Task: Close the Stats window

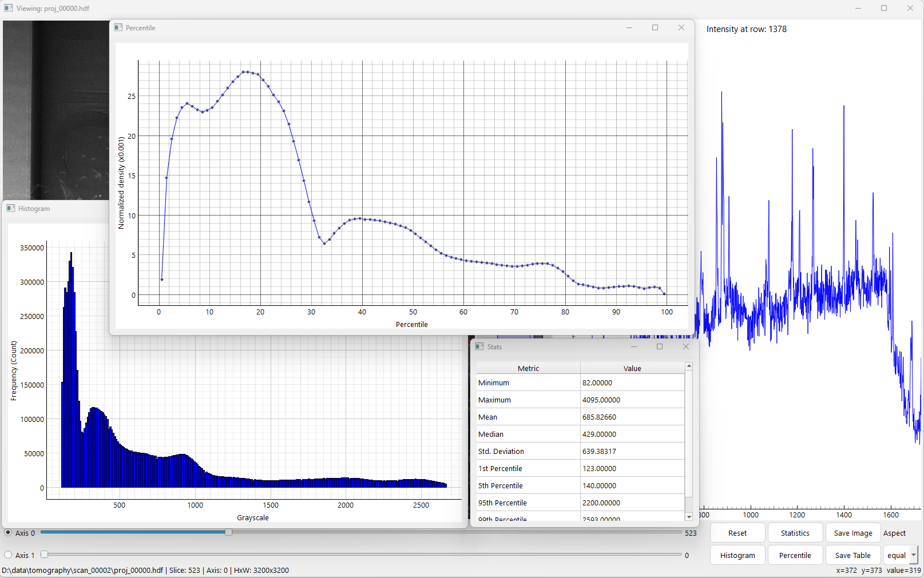Action: tap(686, 346)
